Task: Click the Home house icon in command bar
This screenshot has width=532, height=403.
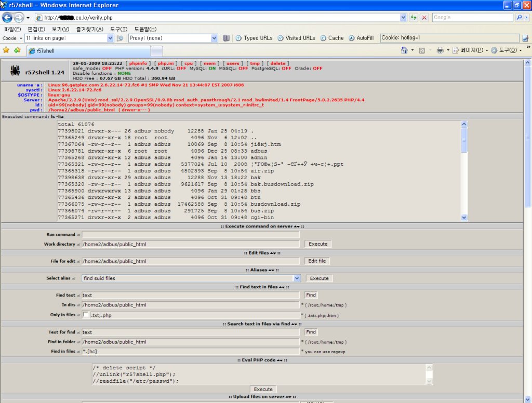Action: 404,50
